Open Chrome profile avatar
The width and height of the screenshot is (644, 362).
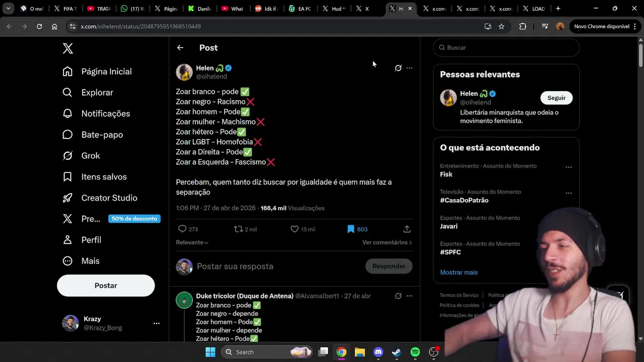point(560,27)
